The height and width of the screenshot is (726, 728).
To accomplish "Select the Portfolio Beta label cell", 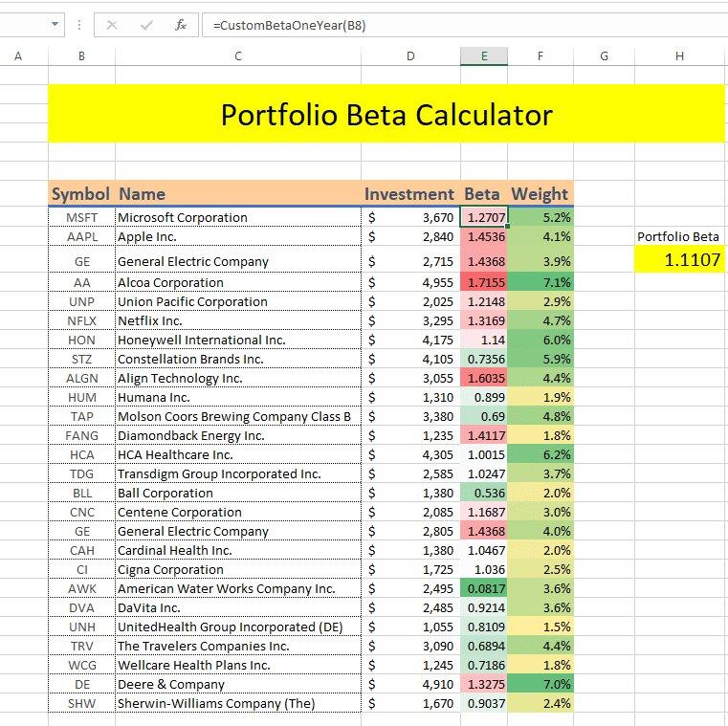I will point(679,236).
